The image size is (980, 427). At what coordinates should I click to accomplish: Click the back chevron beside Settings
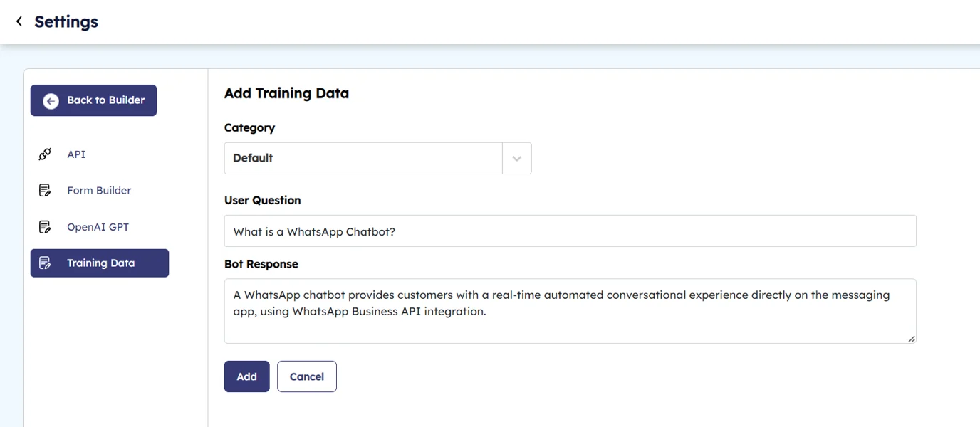(x=19, y=21)
